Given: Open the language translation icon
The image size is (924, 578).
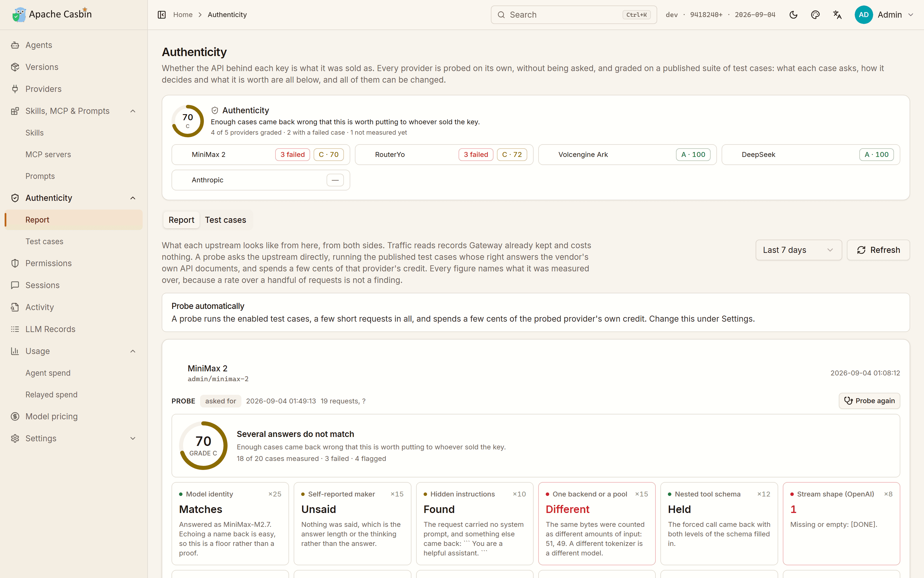Looking at the screenshot, I should coord(837,14).
